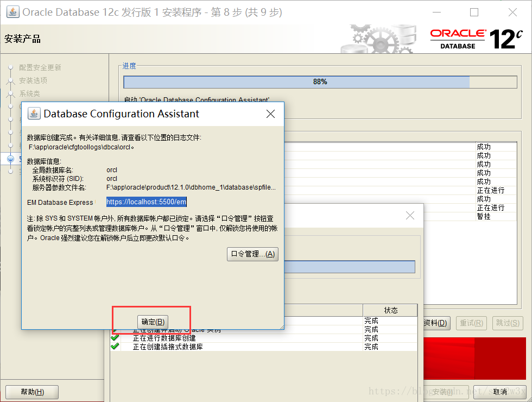This screenshot has height=402, width=532.
Task: Click 取消 cancel button in the installer
Action: click(500, 392)
